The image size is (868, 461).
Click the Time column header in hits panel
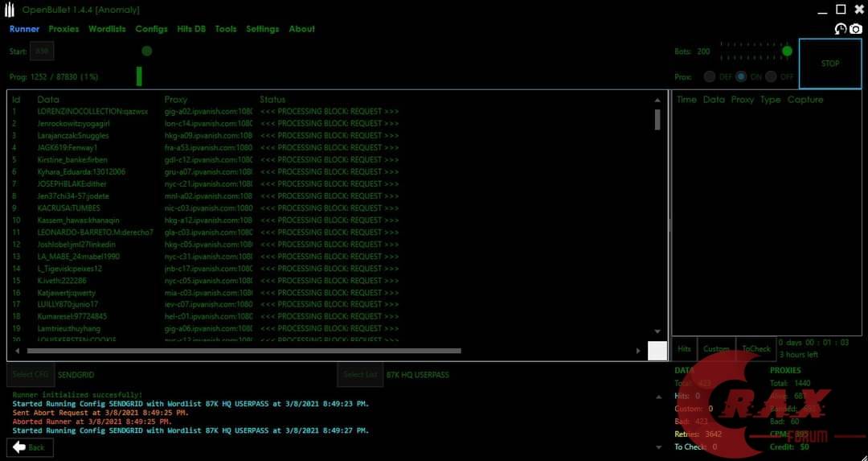click(686, 100)
